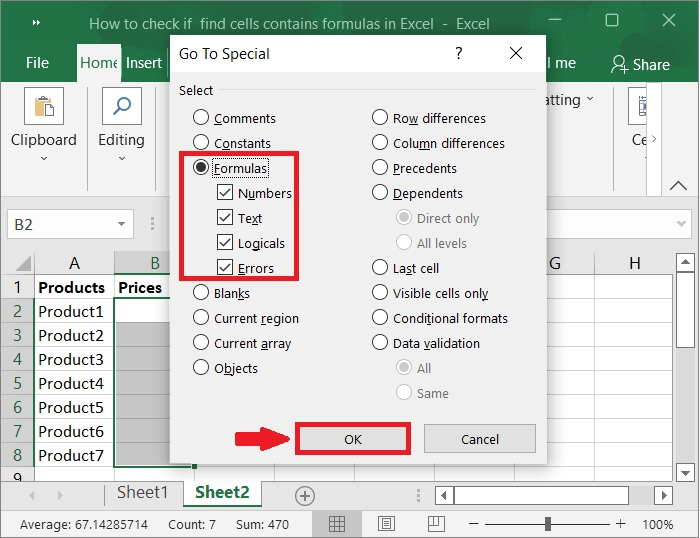Click the zoom slider handle
Screen dimensions: 700x538
pos(548,524)
